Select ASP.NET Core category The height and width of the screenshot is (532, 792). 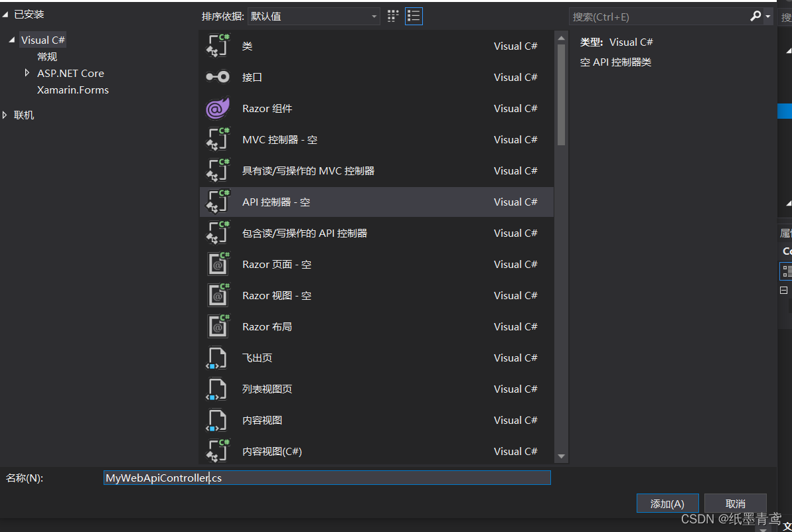pos(71,73)
